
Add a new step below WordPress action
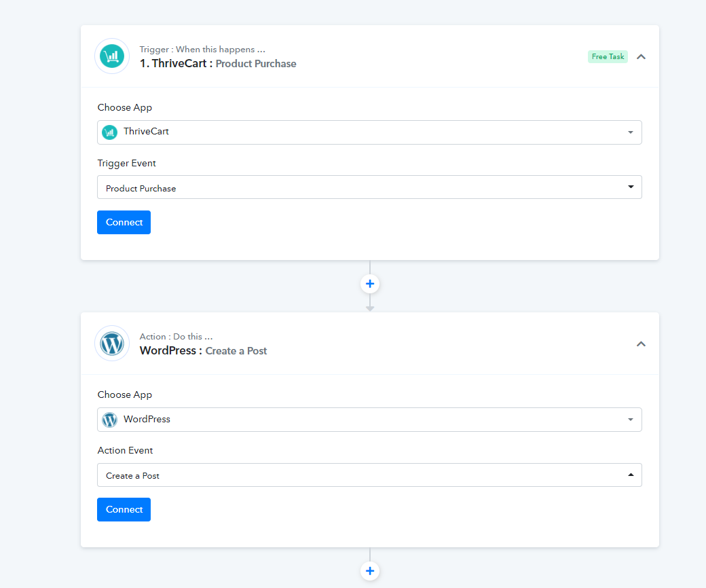tap(370, 571)
